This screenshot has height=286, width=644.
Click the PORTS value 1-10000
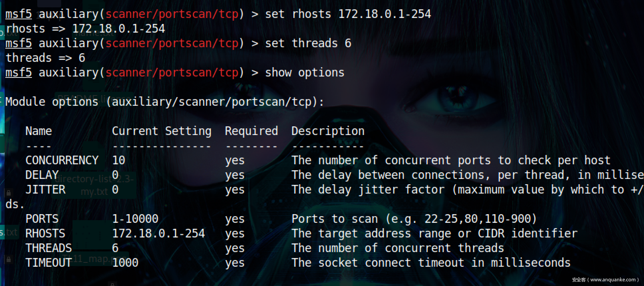(135, 219)
